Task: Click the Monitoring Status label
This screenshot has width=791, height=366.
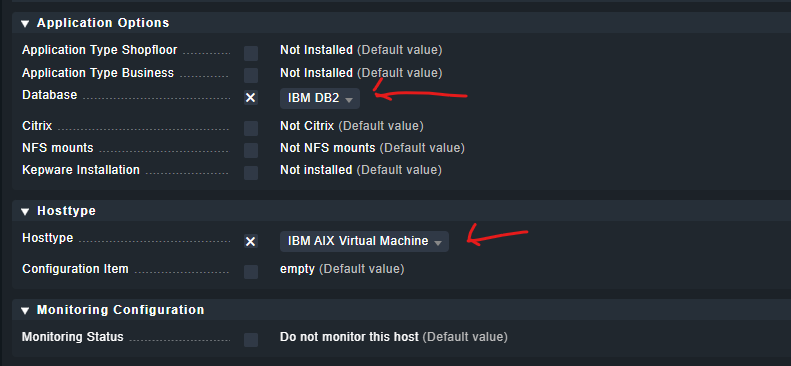Action: pos(73,337)
